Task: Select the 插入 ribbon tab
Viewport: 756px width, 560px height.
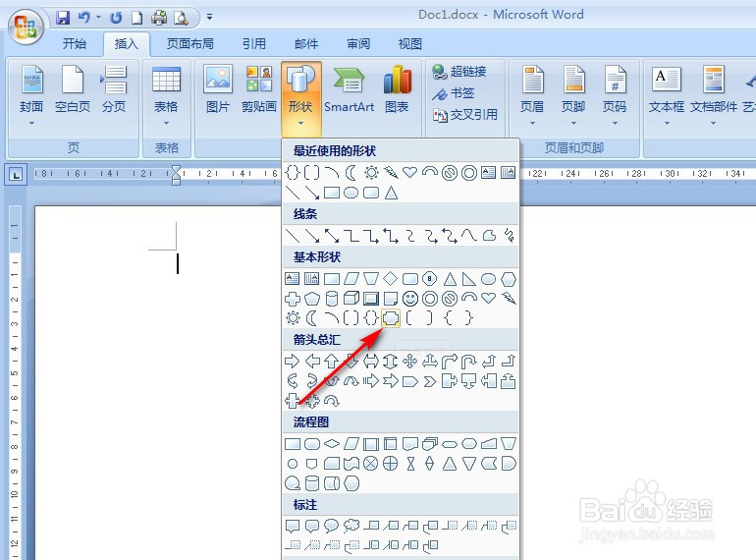Action: (x=127, y=44)
